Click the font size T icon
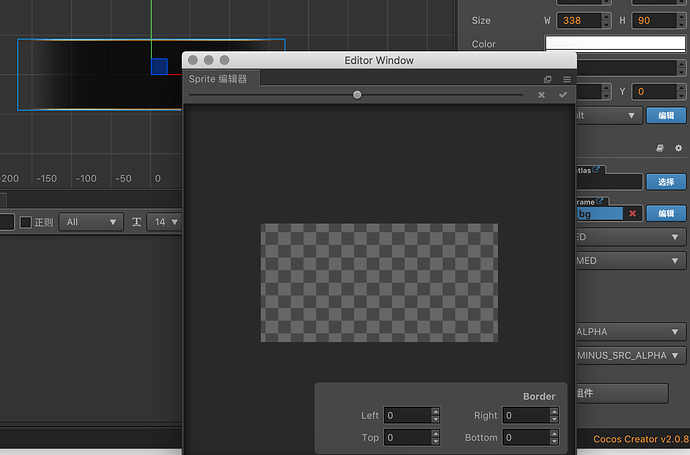The height and width of the screenshot is (455, 690). (137, 222)
